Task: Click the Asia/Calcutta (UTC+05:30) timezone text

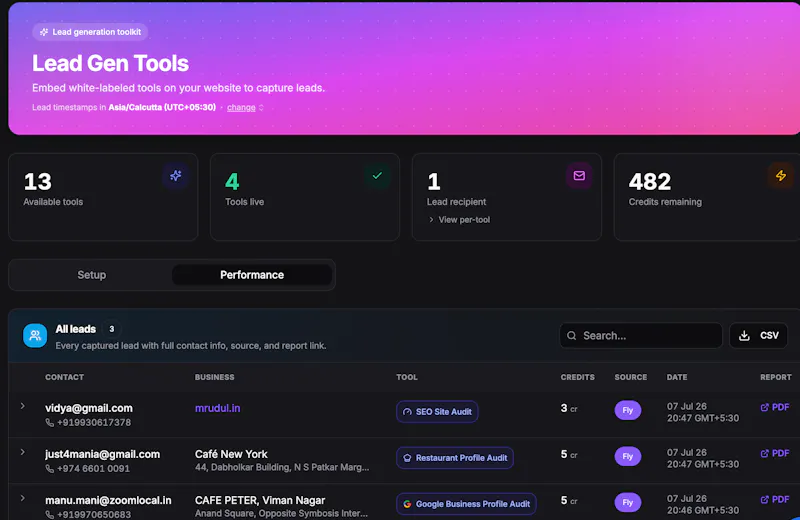Action: pyautogui.click(x=162, y=108)
